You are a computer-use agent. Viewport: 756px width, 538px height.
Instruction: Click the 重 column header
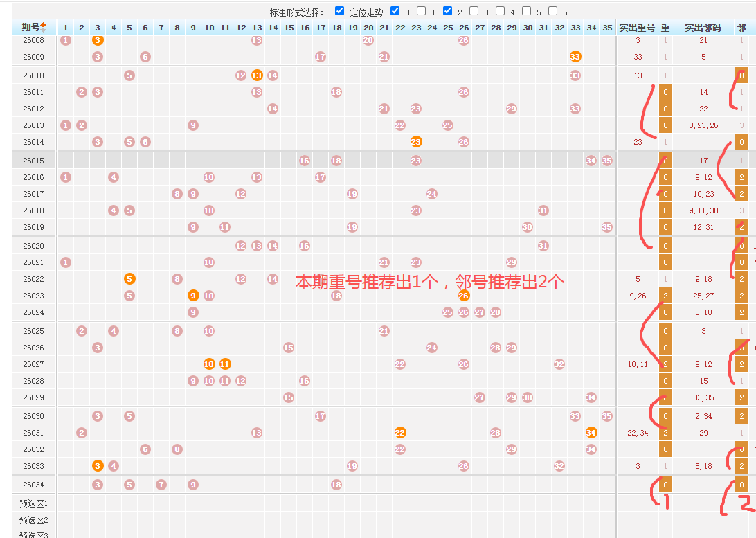(665, 28)
